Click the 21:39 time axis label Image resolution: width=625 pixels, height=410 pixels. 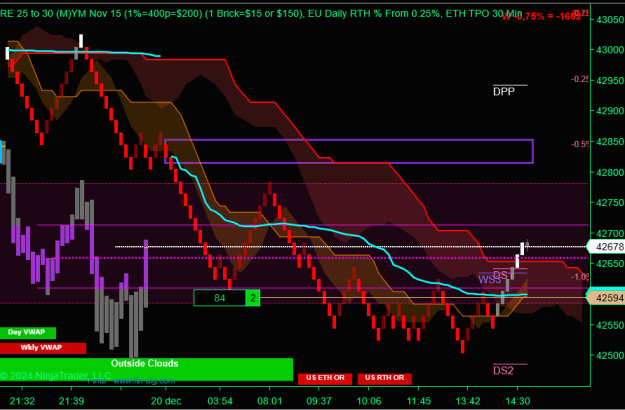(71, 401)
